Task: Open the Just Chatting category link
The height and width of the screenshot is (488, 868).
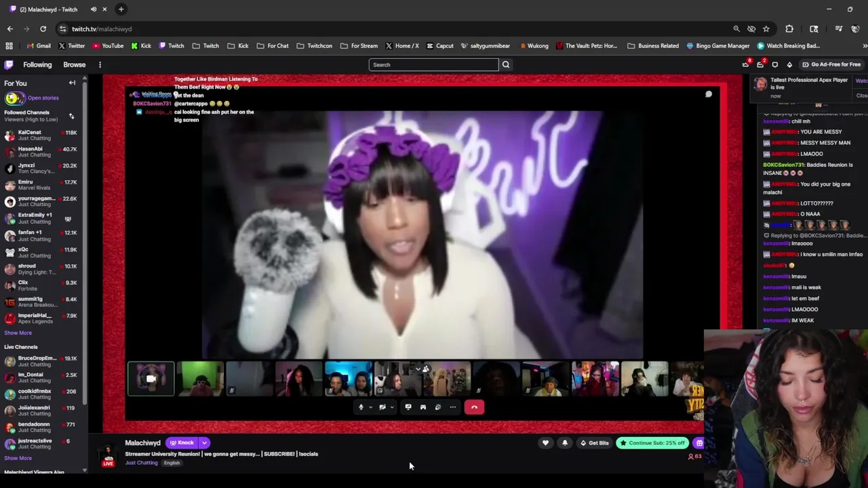Action: tap(141, 463)
